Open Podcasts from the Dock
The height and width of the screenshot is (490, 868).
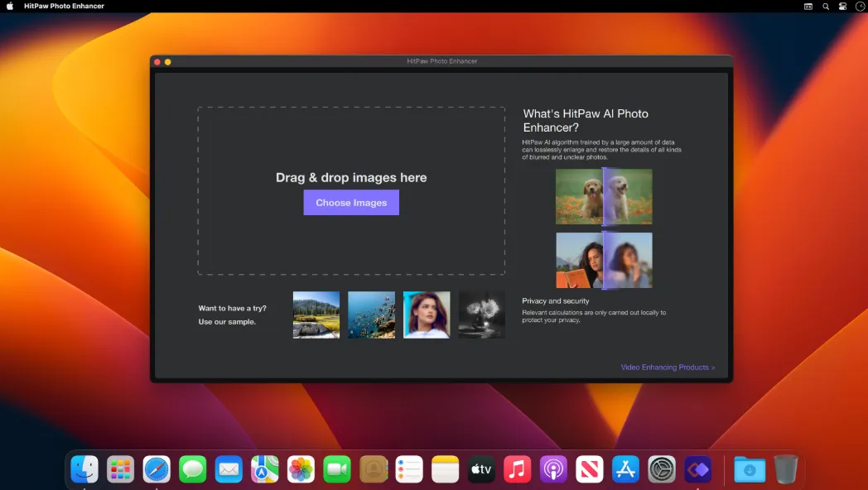(553, 469)
